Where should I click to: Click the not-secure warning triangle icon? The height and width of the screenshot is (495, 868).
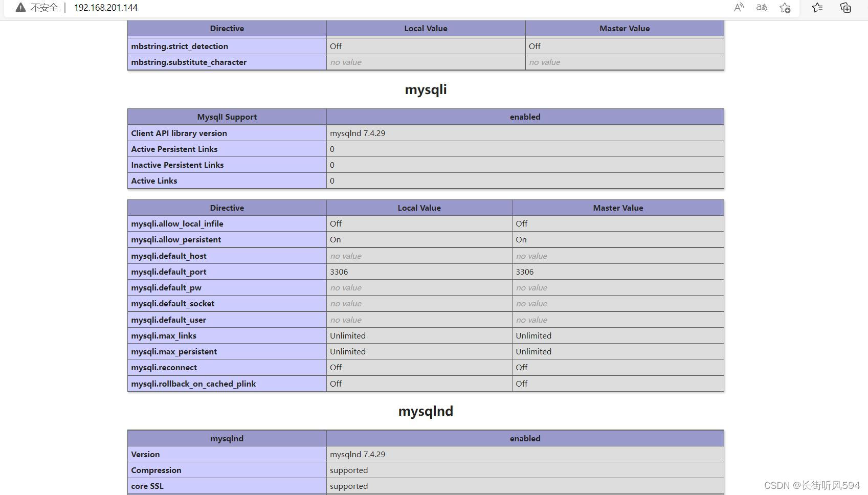20,8
